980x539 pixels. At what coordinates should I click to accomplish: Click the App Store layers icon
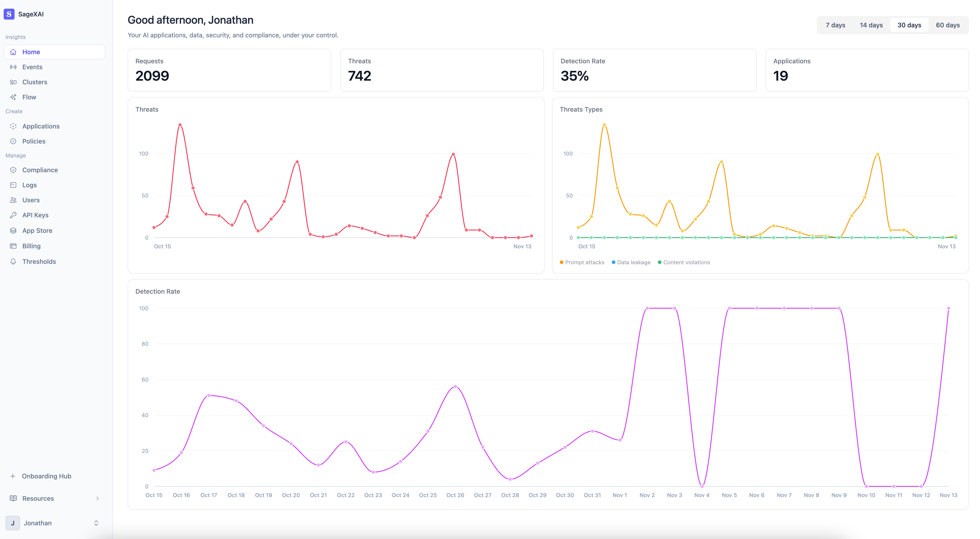[x=13, y=230]
